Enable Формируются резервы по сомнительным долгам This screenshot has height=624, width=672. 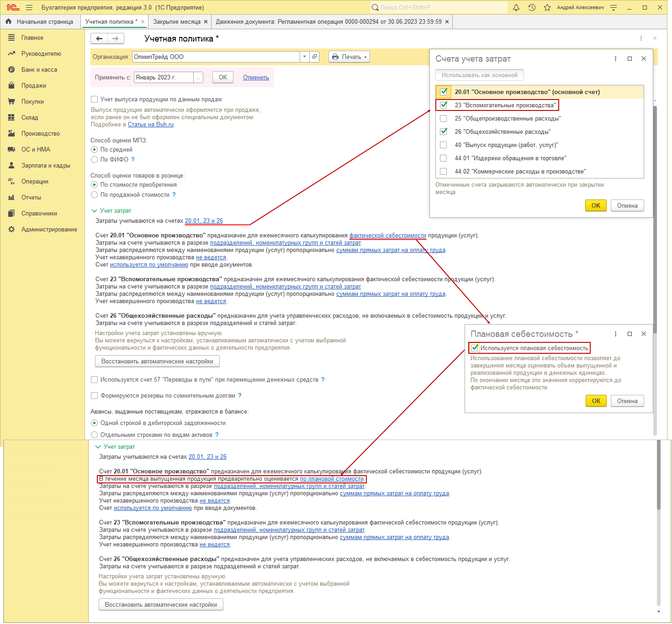[x=94, y=396]
